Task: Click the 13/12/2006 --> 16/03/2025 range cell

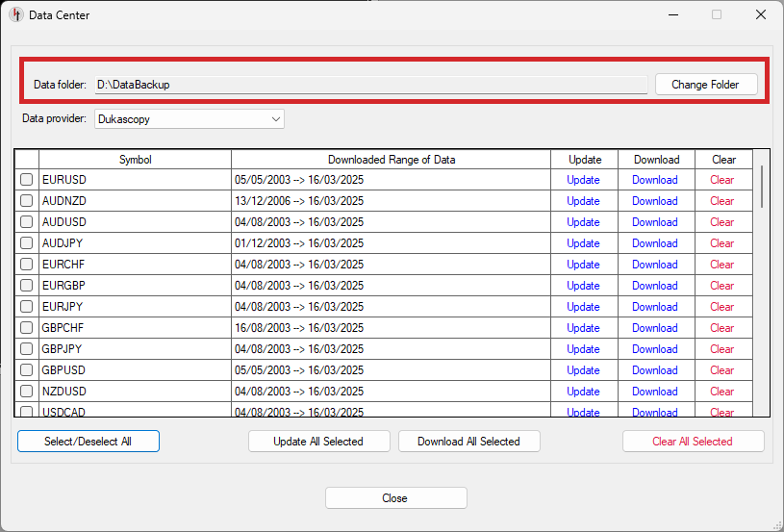Action: (391, 200)
